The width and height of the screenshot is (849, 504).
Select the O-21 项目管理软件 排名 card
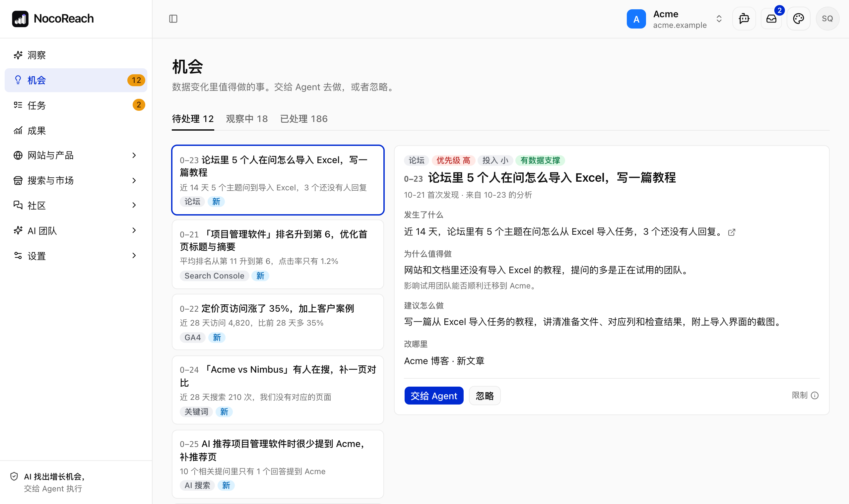(278, 254)
